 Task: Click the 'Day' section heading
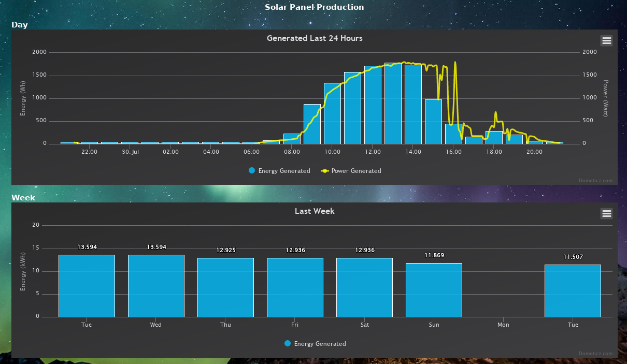point(20,25)
